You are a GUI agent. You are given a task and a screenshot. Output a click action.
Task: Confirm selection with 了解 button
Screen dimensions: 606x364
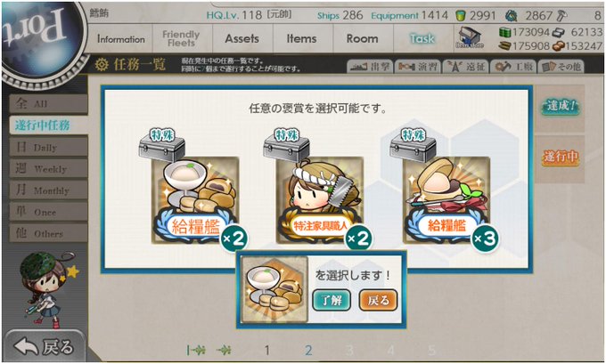(332, 300)
